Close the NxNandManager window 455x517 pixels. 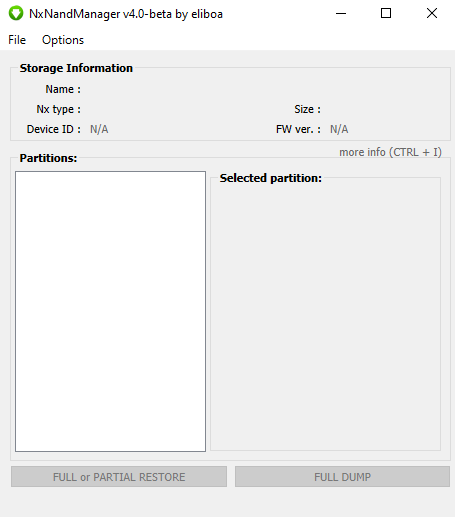tap(432, 14)
